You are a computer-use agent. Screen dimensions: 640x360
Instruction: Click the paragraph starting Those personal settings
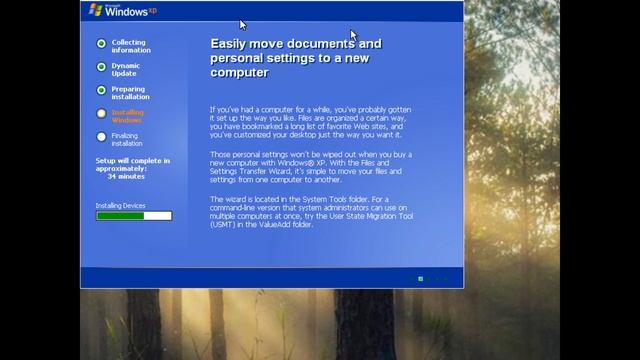[311, 167]
